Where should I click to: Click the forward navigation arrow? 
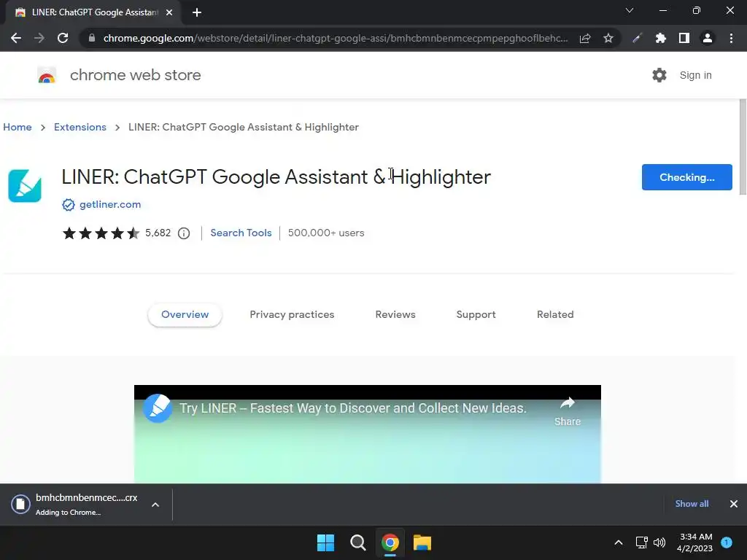(x=39, y=38)
